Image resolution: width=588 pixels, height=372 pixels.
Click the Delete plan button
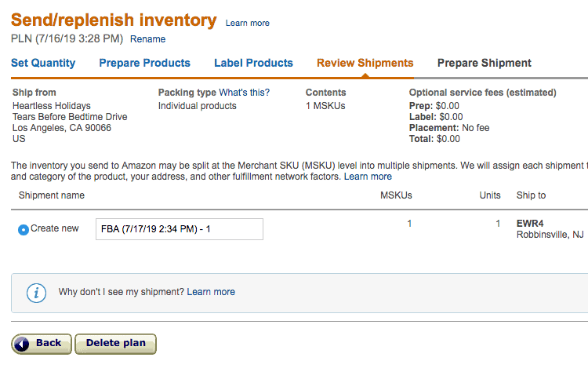[115, 344]
